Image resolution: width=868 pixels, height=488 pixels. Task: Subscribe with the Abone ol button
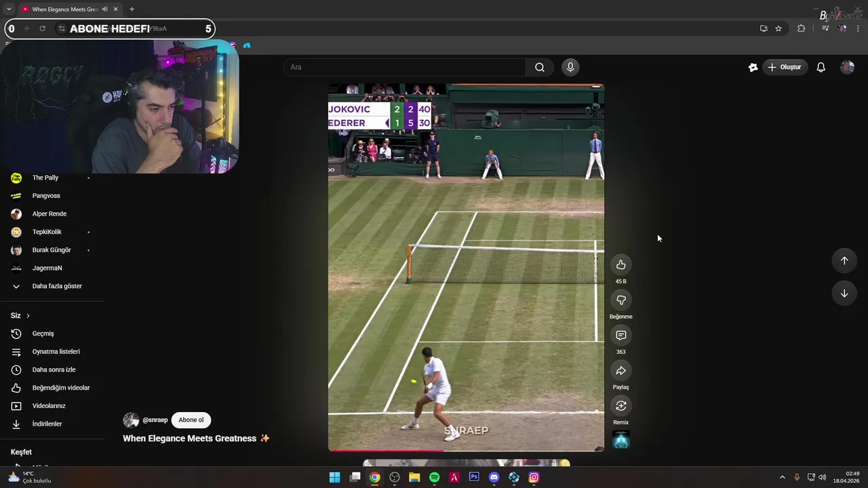pos(191,420)
